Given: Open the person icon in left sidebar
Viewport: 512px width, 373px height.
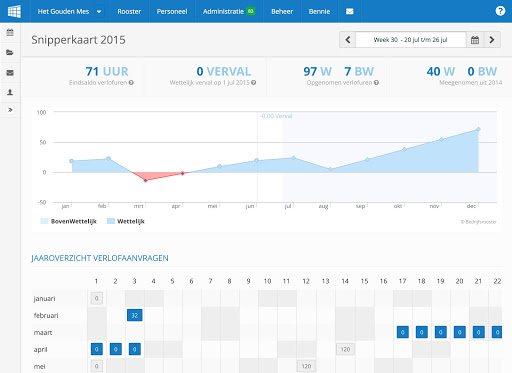Looking at the screenshot, I should coord(10,92).
